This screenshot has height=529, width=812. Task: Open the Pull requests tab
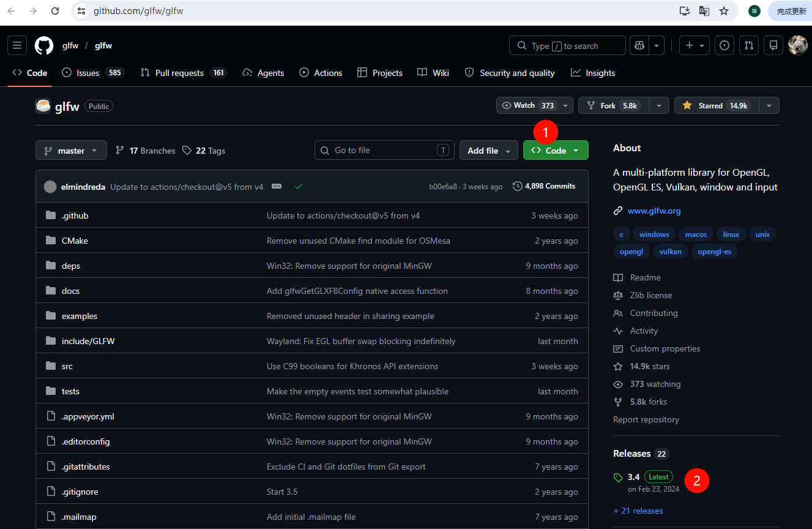coord(184,73)
